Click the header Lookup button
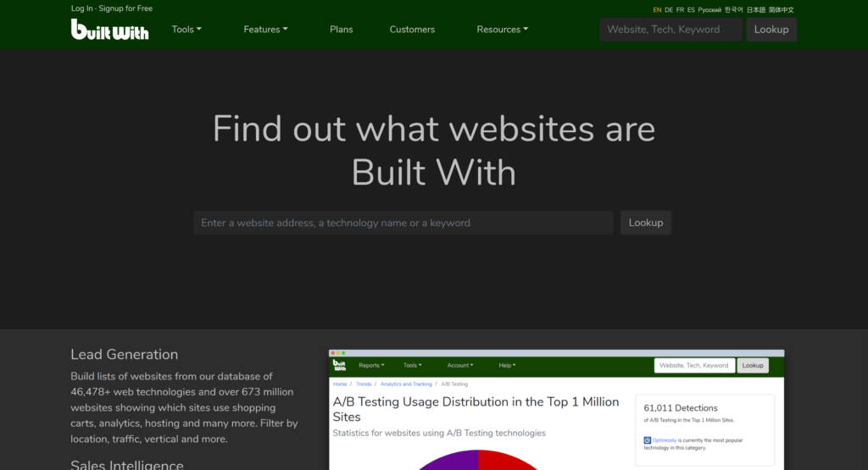868x470 pixels. point(771,30)
